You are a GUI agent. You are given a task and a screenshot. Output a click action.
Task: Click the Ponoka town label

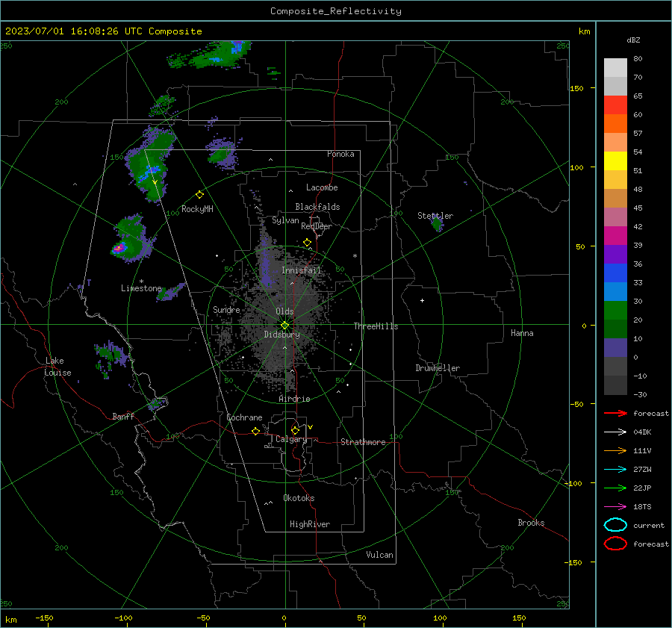click(340, 154)
